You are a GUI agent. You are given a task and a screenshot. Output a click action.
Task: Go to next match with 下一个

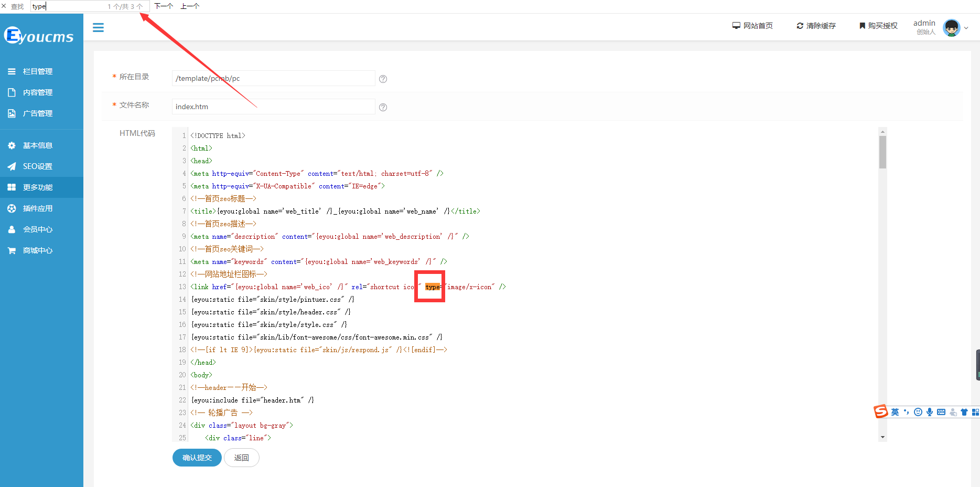pos(164,6)
